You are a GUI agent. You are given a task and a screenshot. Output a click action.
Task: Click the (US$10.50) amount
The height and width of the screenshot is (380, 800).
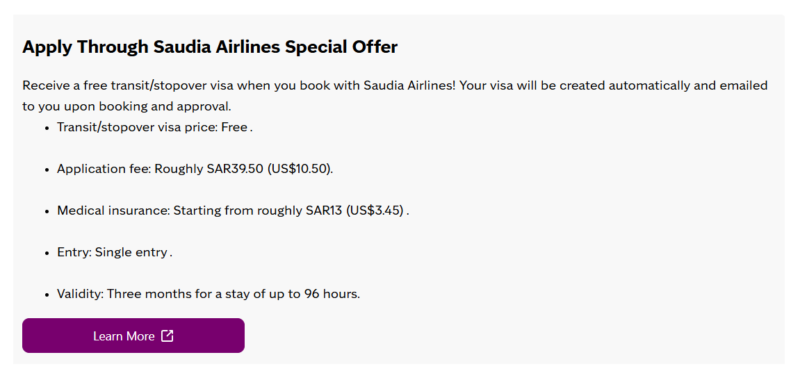[300, 169]
